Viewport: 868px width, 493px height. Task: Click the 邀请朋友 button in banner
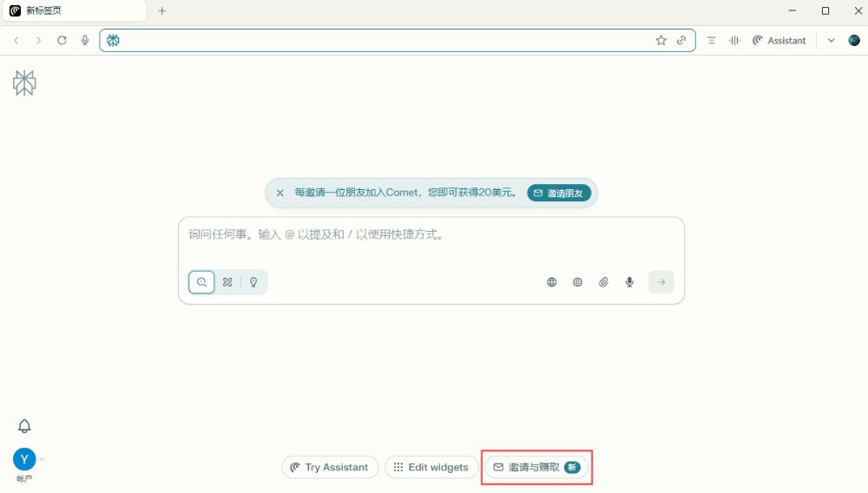(x=558, y=193)
